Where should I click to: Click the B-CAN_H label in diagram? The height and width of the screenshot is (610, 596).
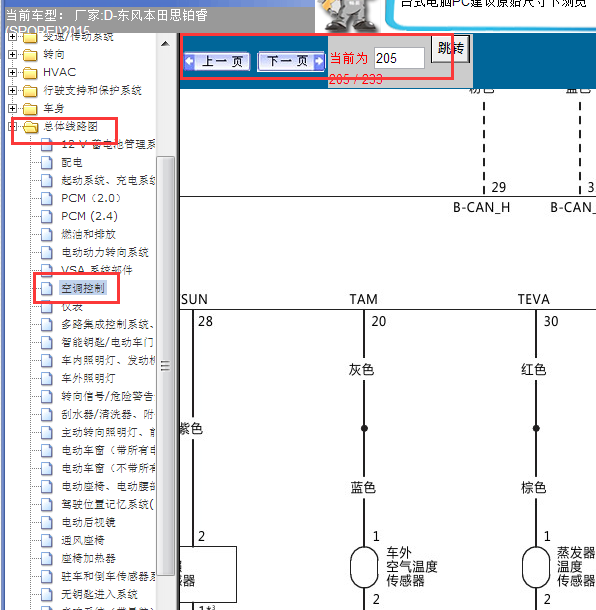[x=482, y=207]
